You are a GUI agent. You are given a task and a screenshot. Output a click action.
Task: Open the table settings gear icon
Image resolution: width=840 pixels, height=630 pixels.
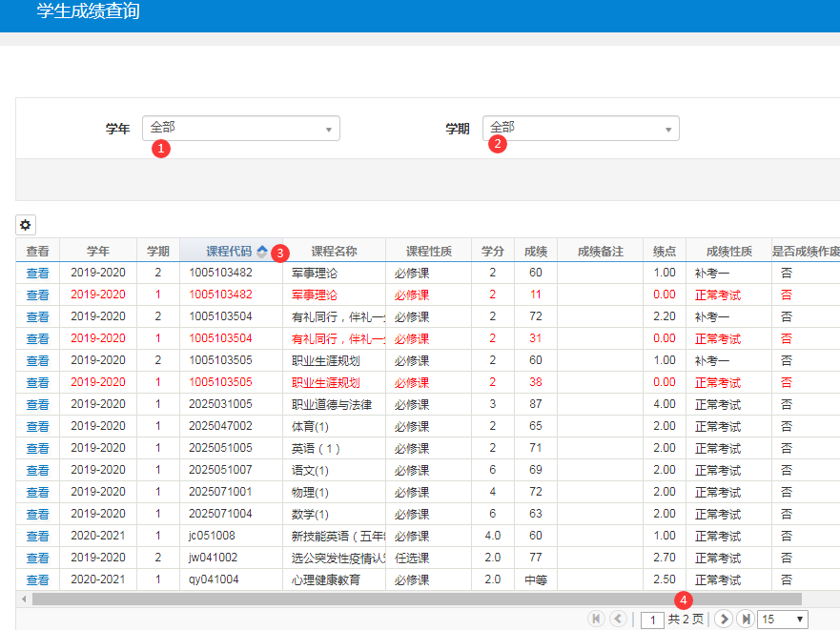[25, 225]
